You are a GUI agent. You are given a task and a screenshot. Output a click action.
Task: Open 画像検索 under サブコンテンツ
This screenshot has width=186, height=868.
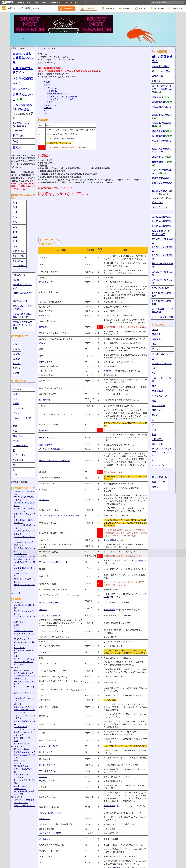(x=156, y=335)
